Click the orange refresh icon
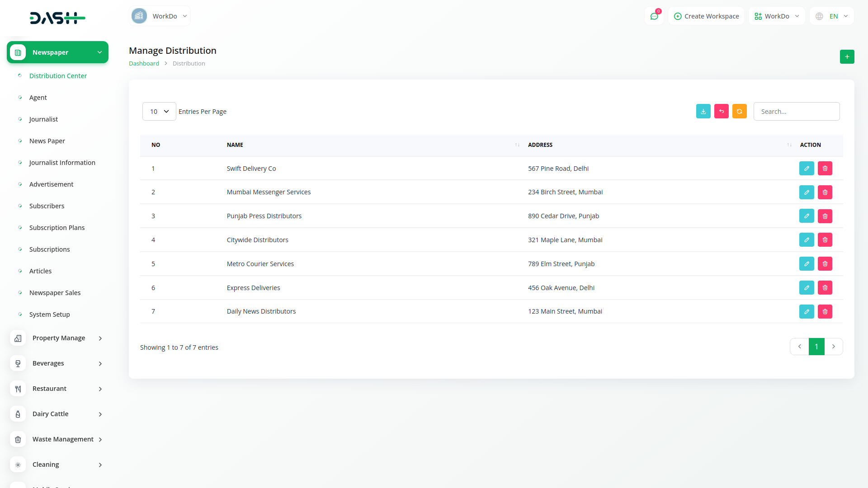The width and height of the screenshot is (868, 488). 739,111
